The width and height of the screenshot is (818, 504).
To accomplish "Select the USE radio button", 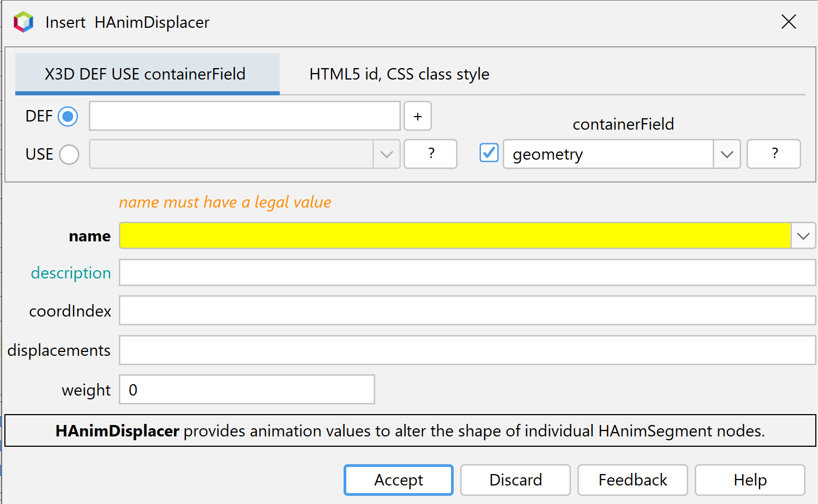I will click(x=69, y=155).
